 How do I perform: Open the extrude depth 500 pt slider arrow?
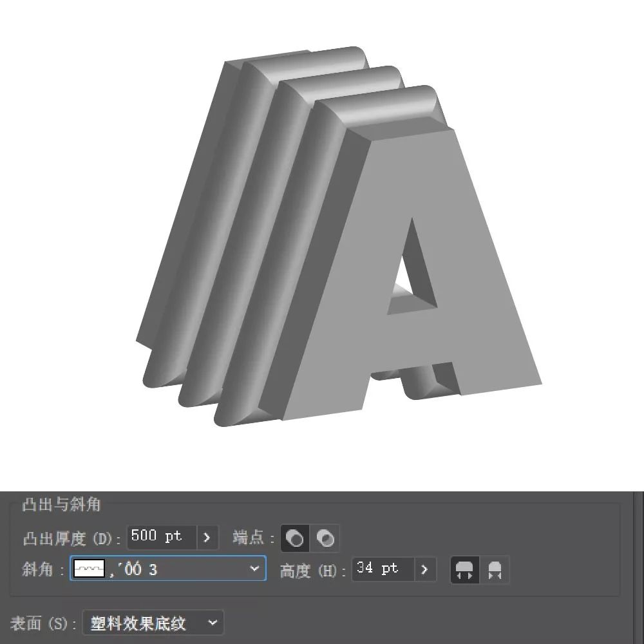pos(207,537)
